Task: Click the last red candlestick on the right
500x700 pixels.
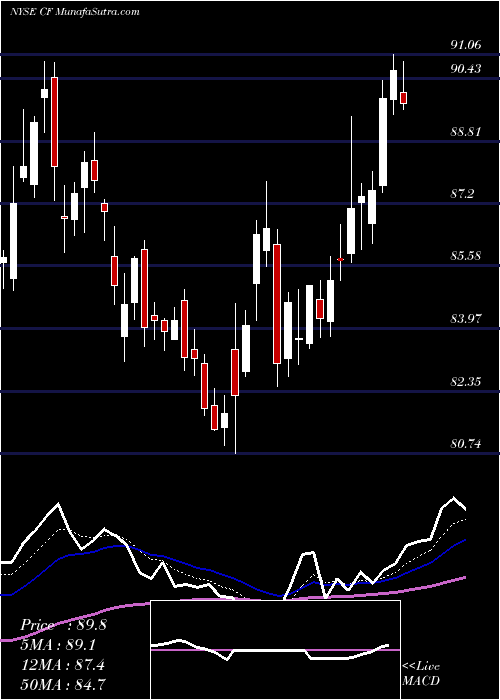Action: (x=404, y=98)
